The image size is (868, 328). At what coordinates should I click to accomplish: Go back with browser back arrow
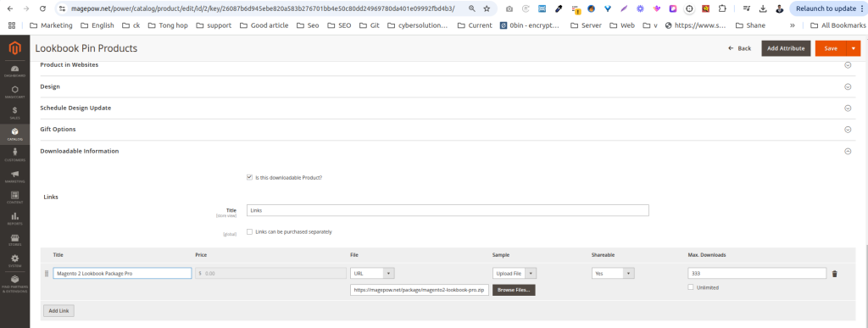(9, 8)
